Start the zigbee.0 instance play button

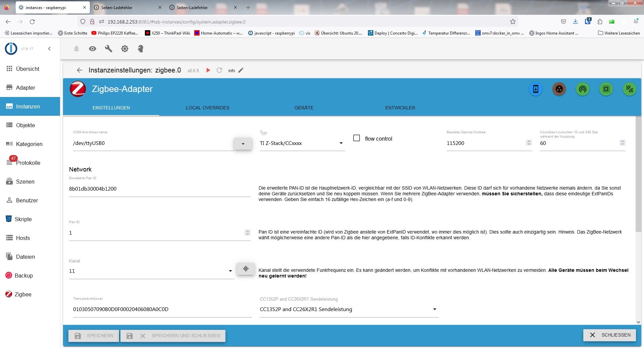coord(208,70)
